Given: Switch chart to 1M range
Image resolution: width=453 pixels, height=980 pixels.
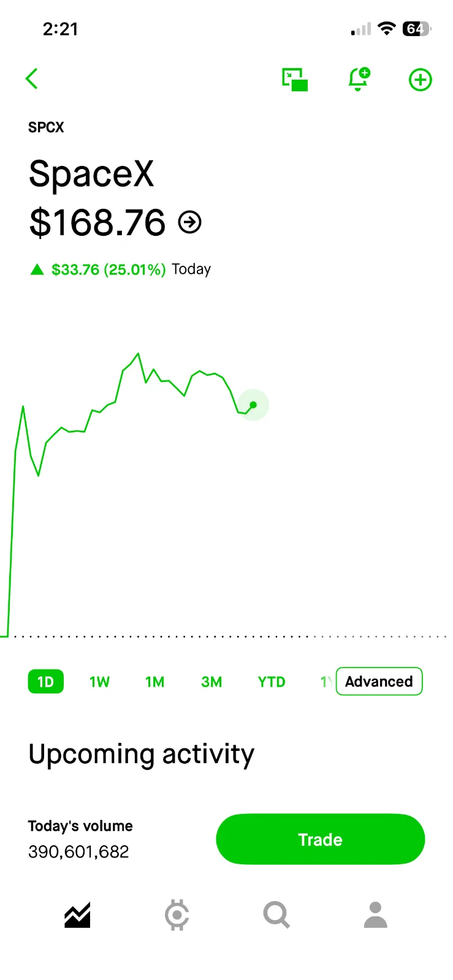Looking at the screenshot, I should pos(155,682).
